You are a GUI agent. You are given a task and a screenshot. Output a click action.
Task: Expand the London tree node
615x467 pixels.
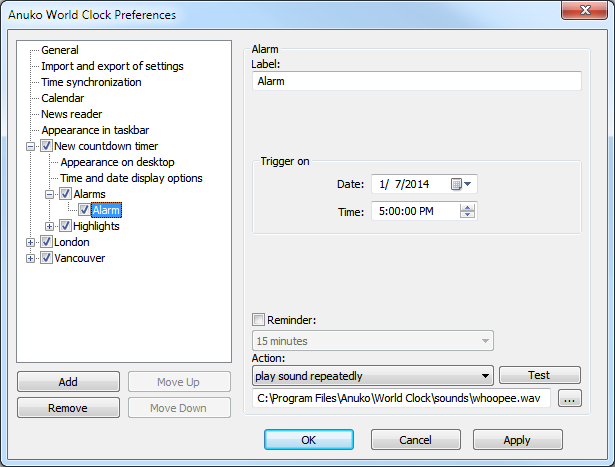click(x=31, y=242)
